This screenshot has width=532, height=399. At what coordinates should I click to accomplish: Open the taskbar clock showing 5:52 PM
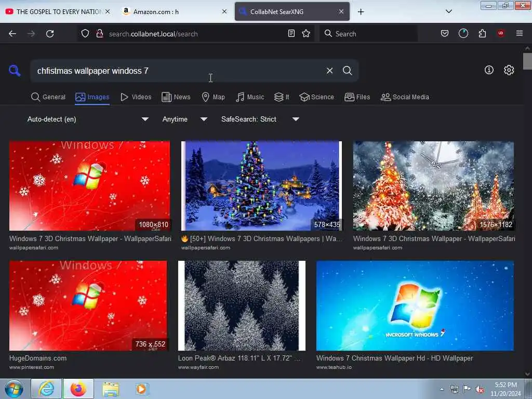(506, 389)
